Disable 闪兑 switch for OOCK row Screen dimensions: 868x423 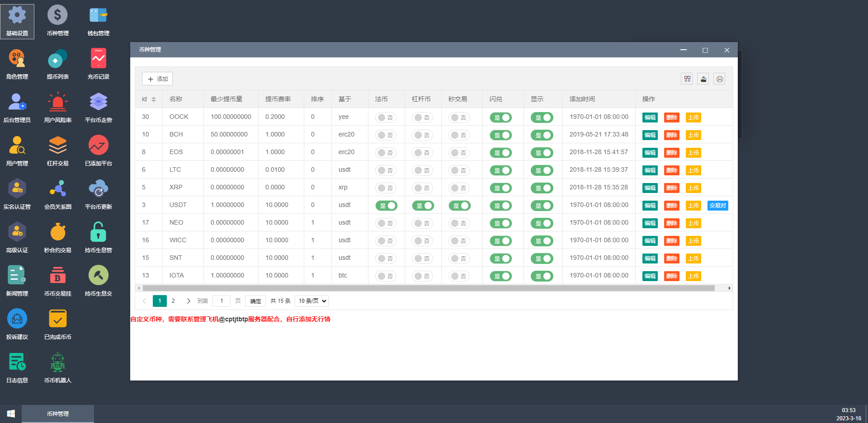click(x=501, y=117)
